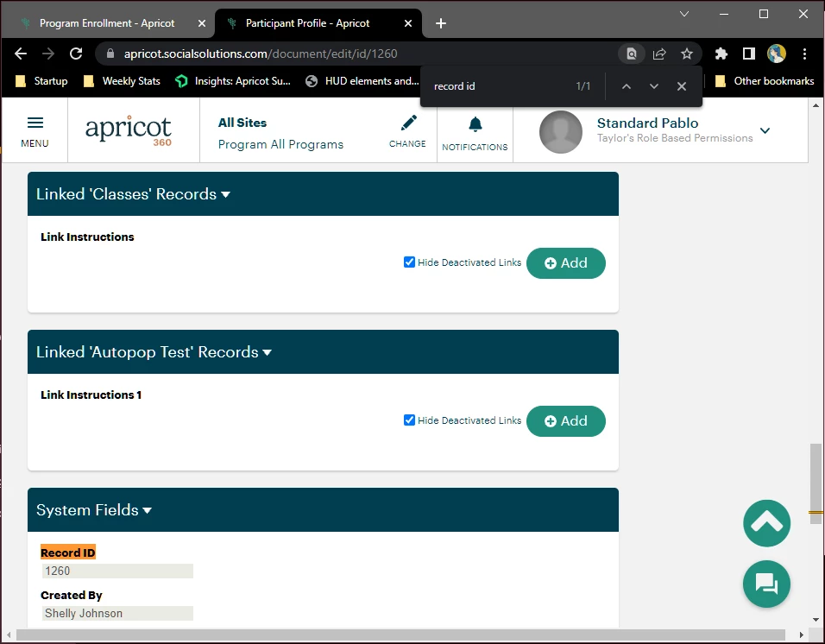Screen dimensions: 825x644
Task: Click the address bar lock icon
Action: pos(110,54)
